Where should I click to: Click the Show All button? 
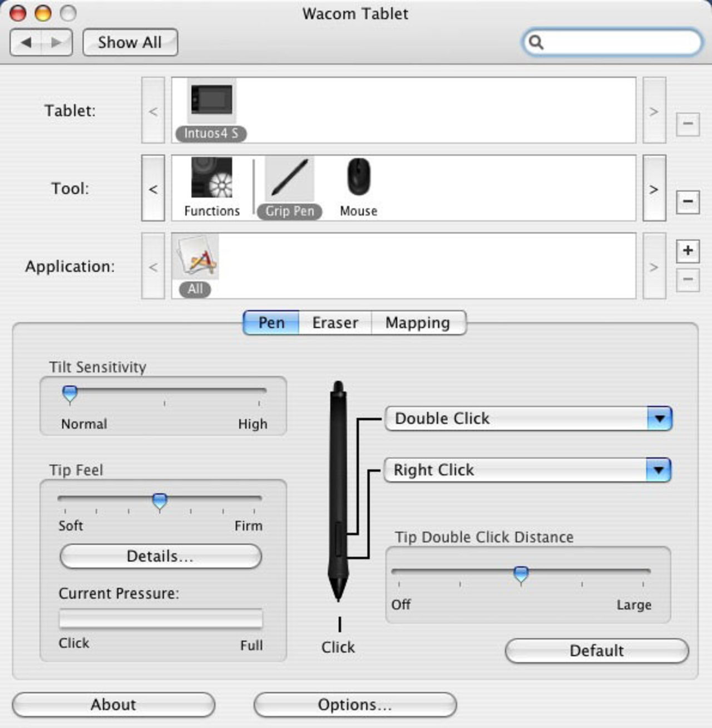pos(130,42)
